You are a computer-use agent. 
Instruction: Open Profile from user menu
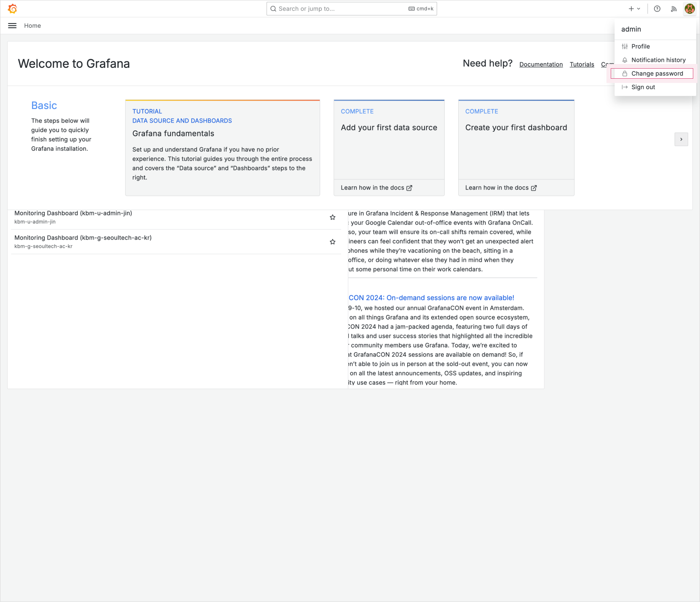point(655,46)
